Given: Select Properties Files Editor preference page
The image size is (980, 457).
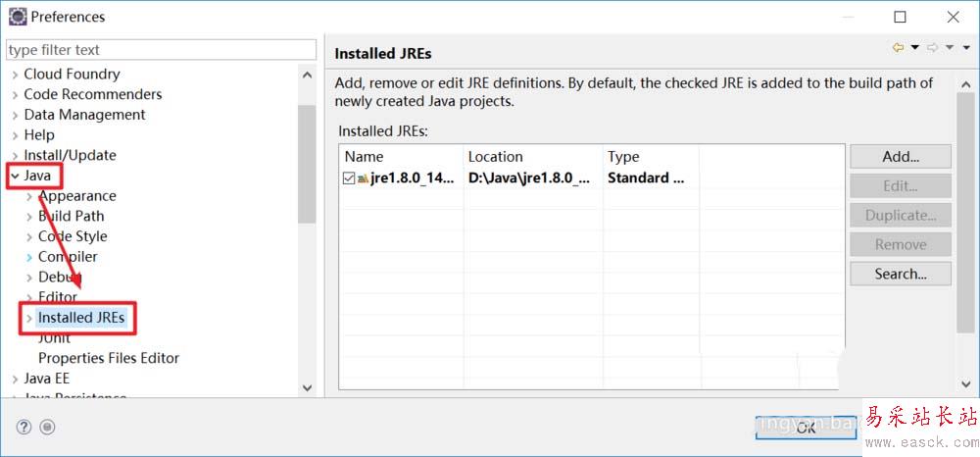Looking at the screenshot, I should [108, 358].
